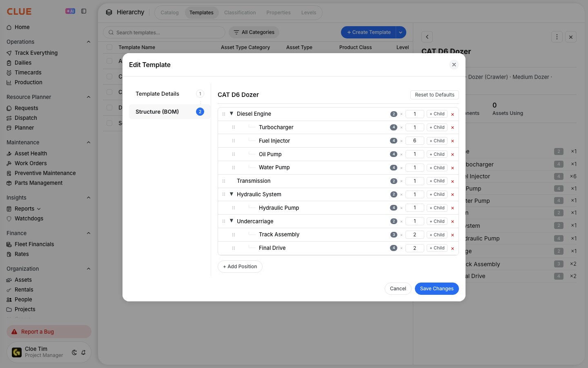Select Template Details step
This screenshot has height=368, width=588.
(x=169, y=94)
